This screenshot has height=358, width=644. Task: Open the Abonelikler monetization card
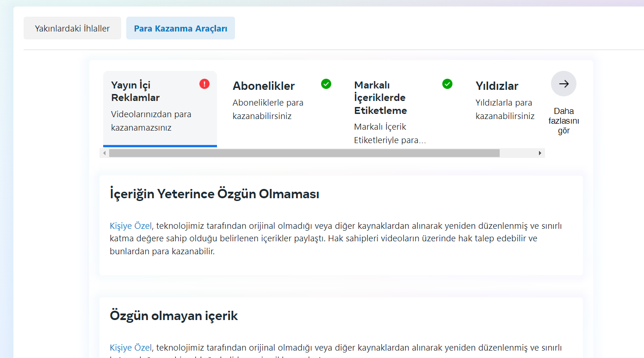282,109
